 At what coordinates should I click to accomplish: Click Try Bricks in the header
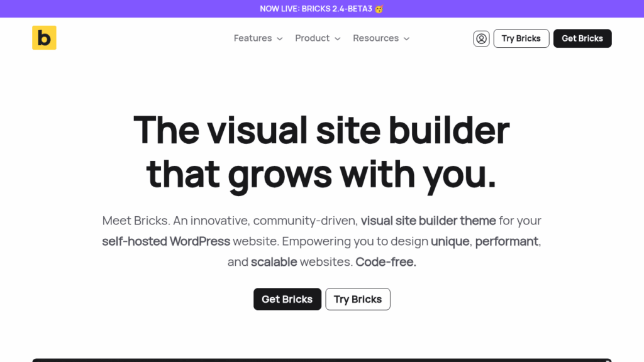(x=521, y=38)
